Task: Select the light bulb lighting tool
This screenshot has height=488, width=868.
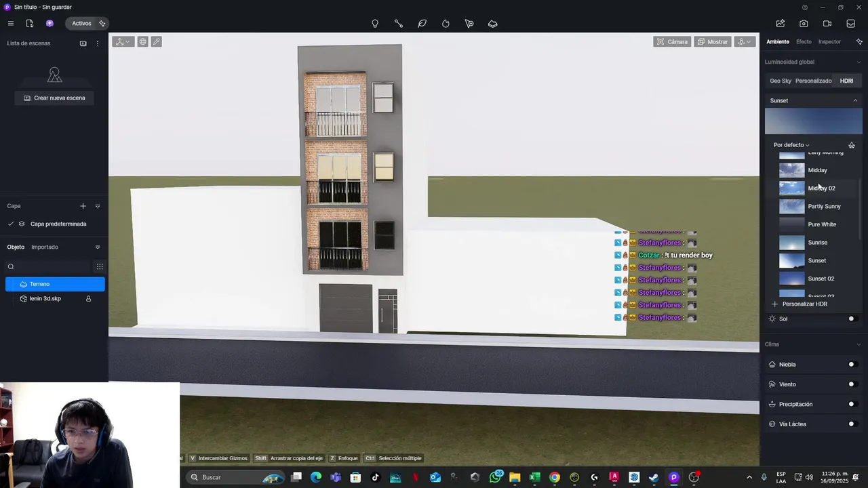Action: [375, 24]
